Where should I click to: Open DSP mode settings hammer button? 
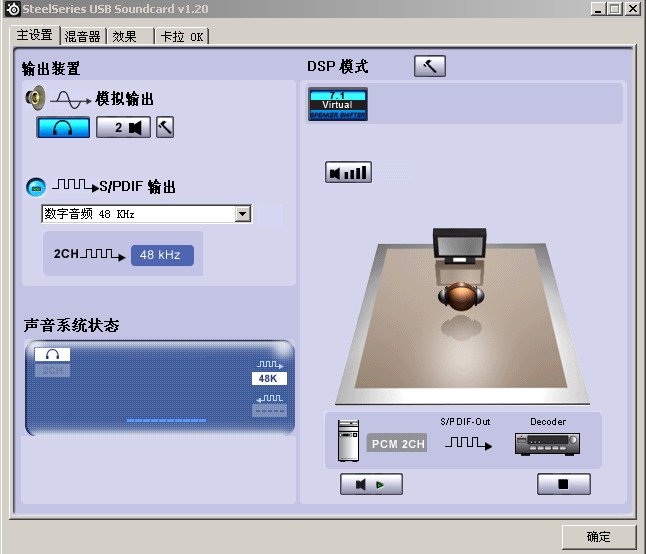coord(430,66)
